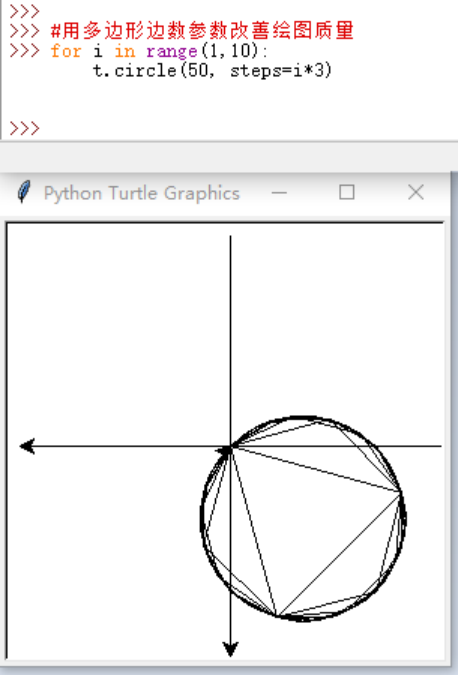Click the 'steps=i*3' argument text
The height and width of the screenshot is (675, 458).
tap(281, 70)
